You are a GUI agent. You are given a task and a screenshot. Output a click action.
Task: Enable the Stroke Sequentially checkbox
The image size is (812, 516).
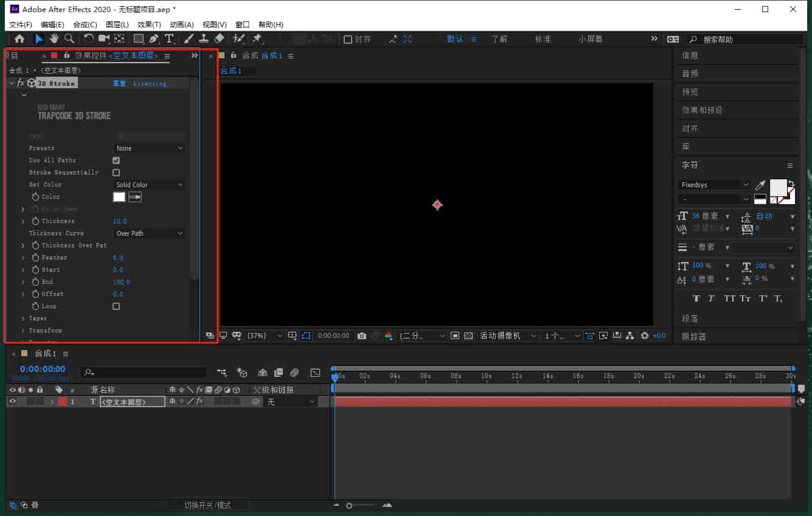click(116, 173)
